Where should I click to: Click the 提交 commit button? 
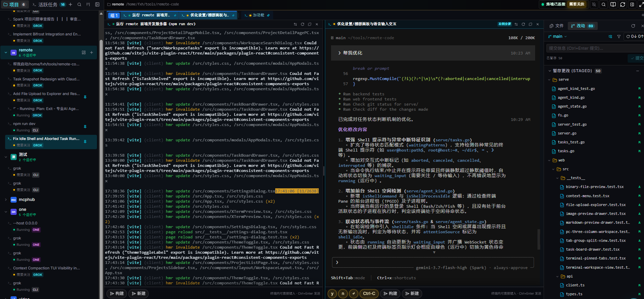pyautogui.click(x=636, y=58)
